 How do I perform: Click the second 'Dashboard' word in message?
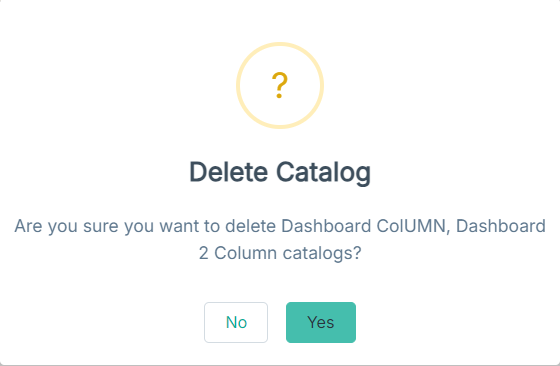pos(501,226)
